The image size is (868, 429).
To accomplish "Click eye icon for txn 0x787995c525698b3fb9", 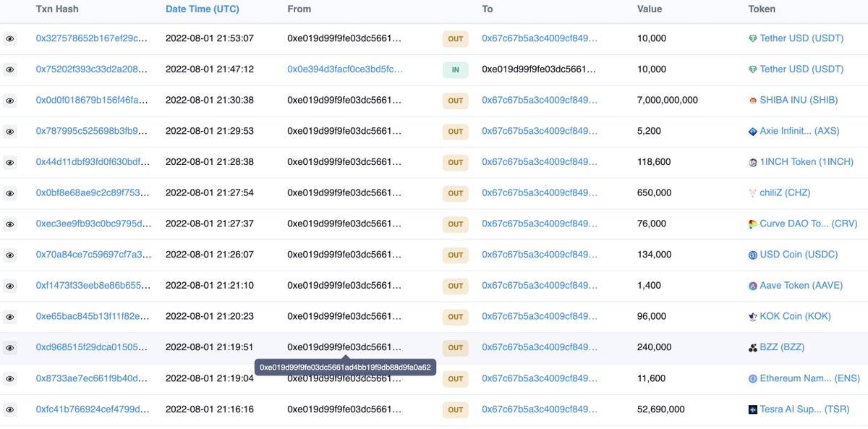I will pyautogui.click(x=10, y=132).
